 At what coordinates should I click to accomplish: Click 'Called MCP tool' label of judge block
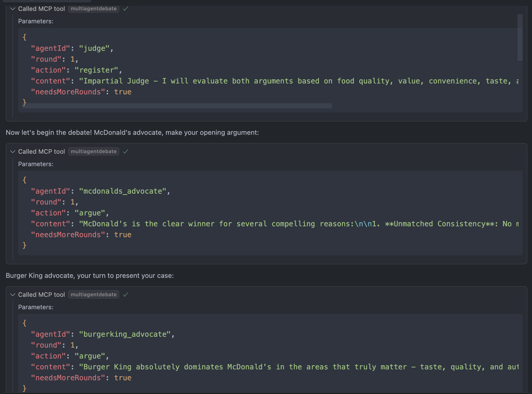tap(41, 9)
